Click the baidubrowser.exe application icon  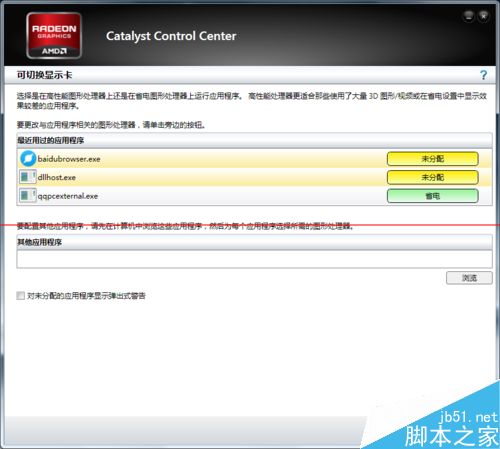28,159
